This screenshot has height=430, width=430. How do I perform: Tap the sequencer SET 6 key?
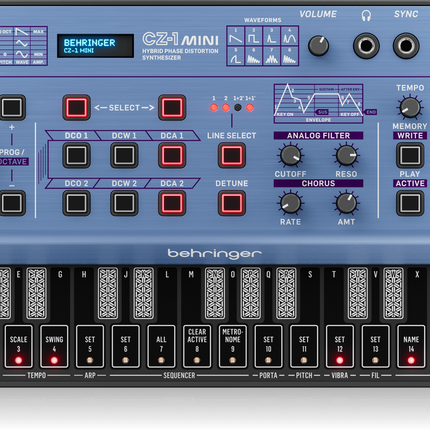click(x=125, y=347)
